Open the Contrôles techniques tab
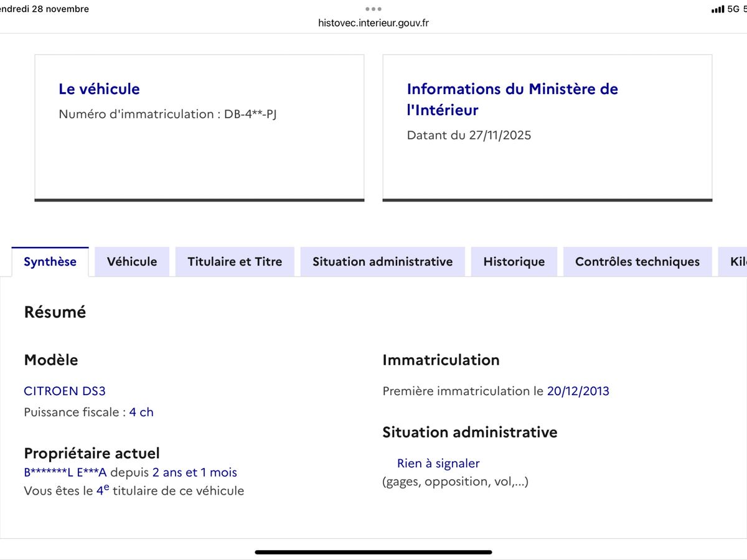The height and width of the screenshot is (560, 747). (x=637, y=261)
